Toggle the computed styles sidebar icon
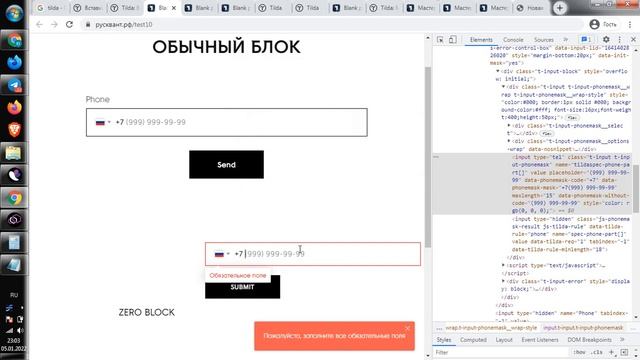Screen dimensions: 640x360 click(624, 352)
